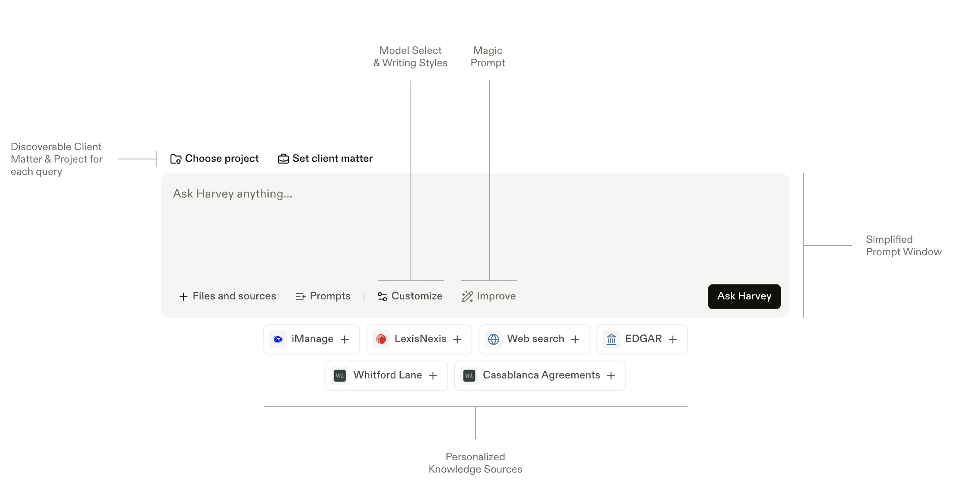The image size is (980, 492).
Task: Select the Customize sliders icon
Action: pos(382,296)
